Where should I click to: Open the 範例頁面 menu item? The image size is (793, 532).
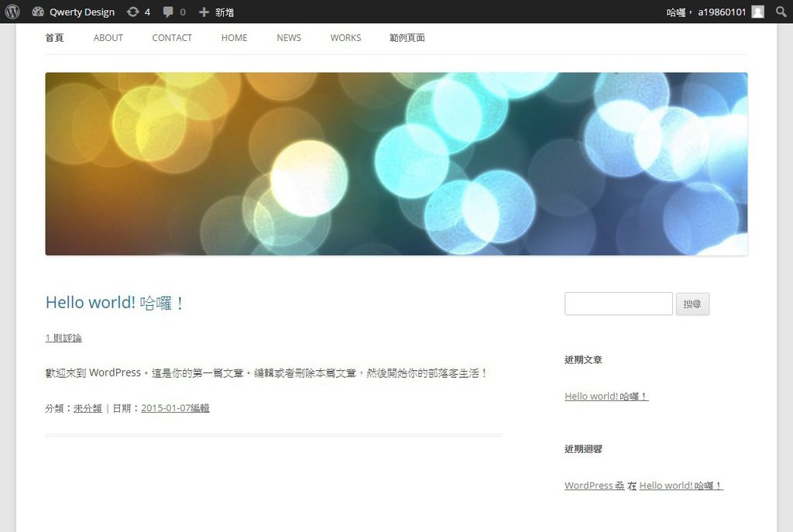click(x=407, y=38)
